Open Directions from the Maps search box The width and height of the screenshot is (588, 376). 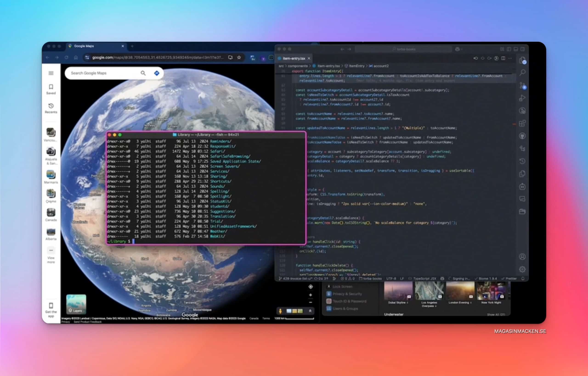tap(157, 73)
